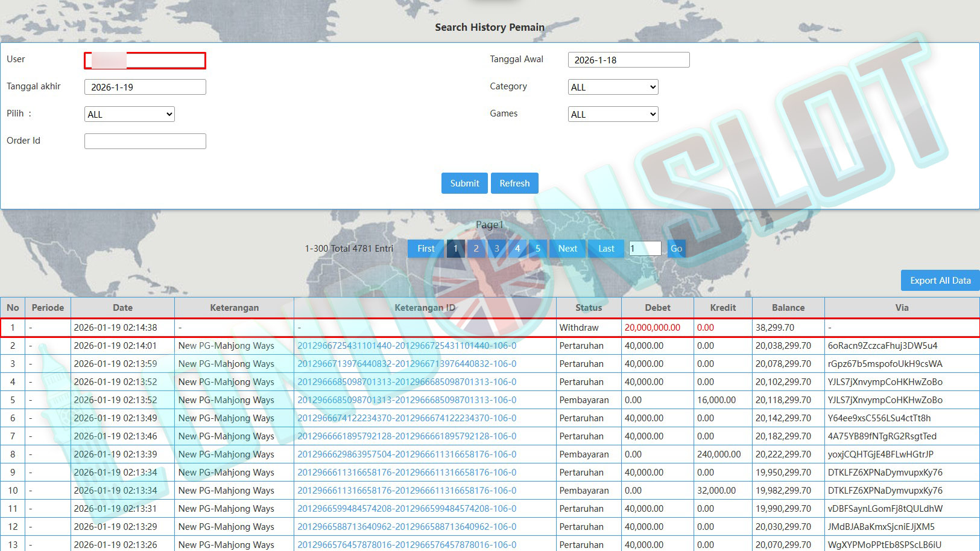Screen dimensions: 980x551
Task: Go to First page of results
Action: [x=426, y=249]
